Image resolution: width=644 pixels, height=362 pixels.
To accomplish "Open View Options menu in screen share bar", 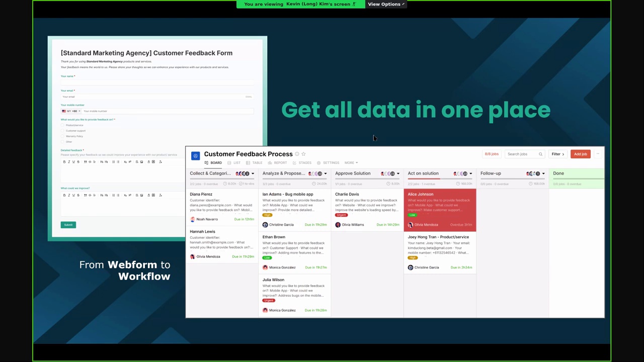I will pos(386,4).
